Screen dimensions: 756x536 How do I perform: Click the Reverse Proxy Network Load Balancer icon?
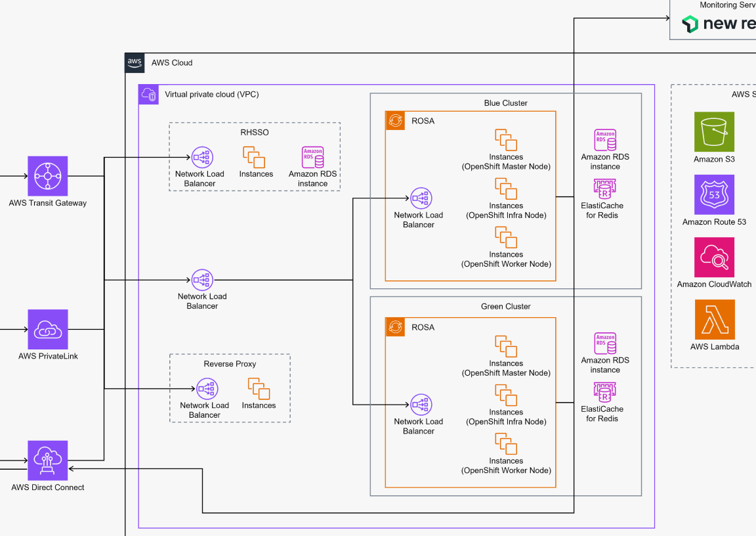click(207, 389)
